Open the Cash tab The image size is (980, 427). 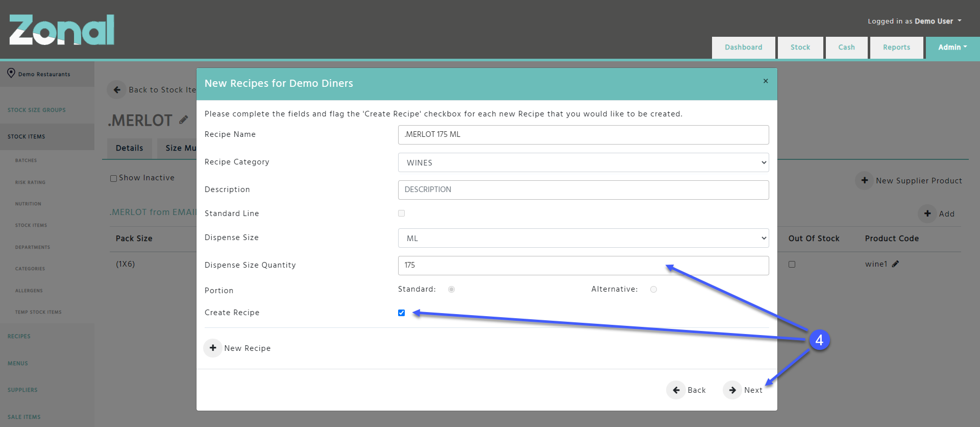tap(846, 48)
